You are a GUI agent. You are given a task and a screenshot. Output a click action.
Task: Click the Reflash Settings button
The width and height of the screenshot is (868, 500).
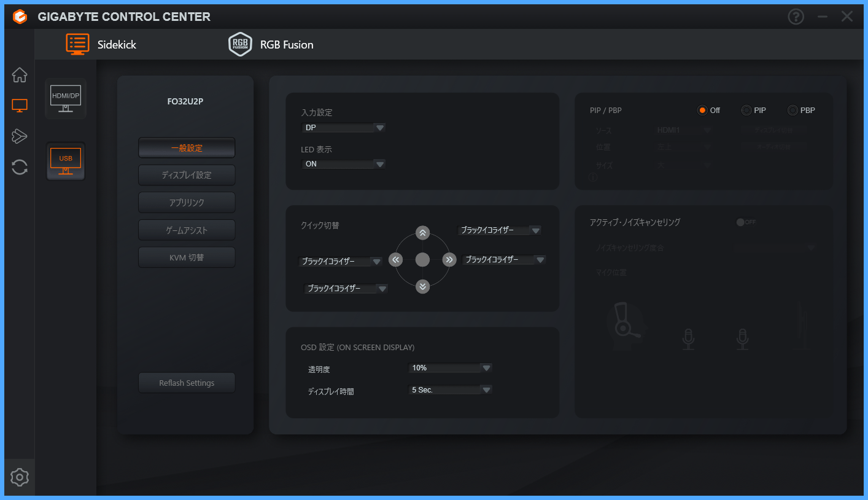(187, 383)
